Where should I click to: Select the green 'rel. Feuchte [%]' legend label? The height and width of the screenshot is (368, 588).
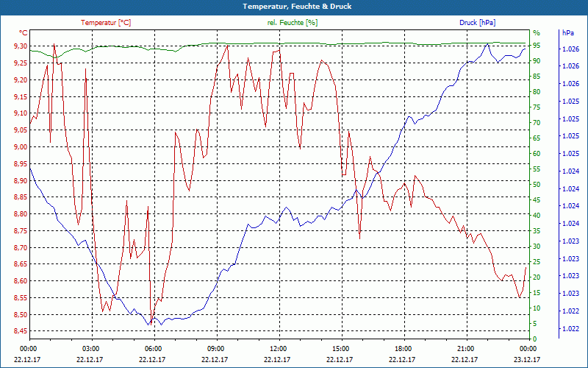point(292,23)
